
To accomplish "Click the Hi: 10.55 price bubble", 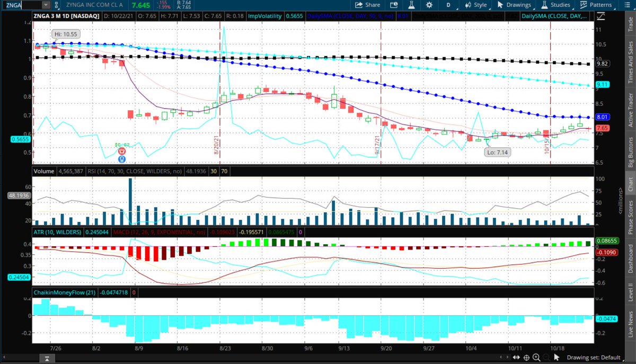I will coord(66,34).
